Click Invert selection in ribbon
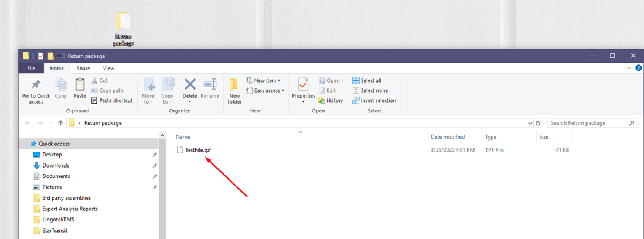This screenshot has height=239, width=644. 374,100
